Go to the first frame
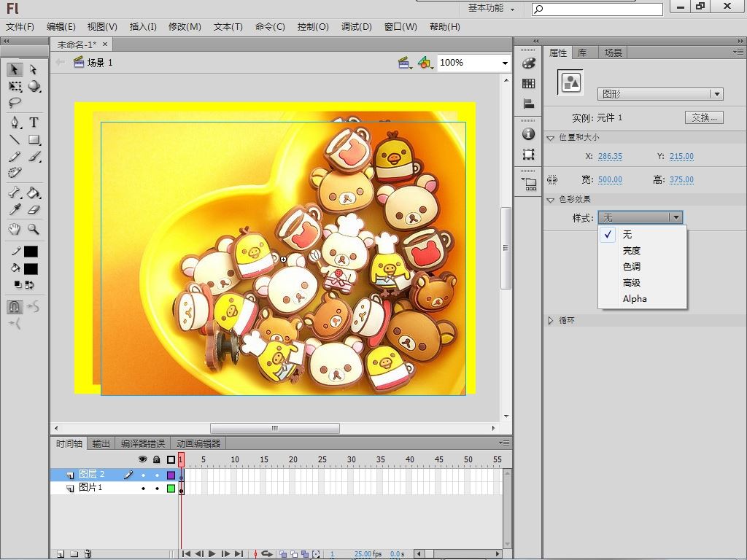Viewport: 747px width, 560px height. tap(186, 554)
